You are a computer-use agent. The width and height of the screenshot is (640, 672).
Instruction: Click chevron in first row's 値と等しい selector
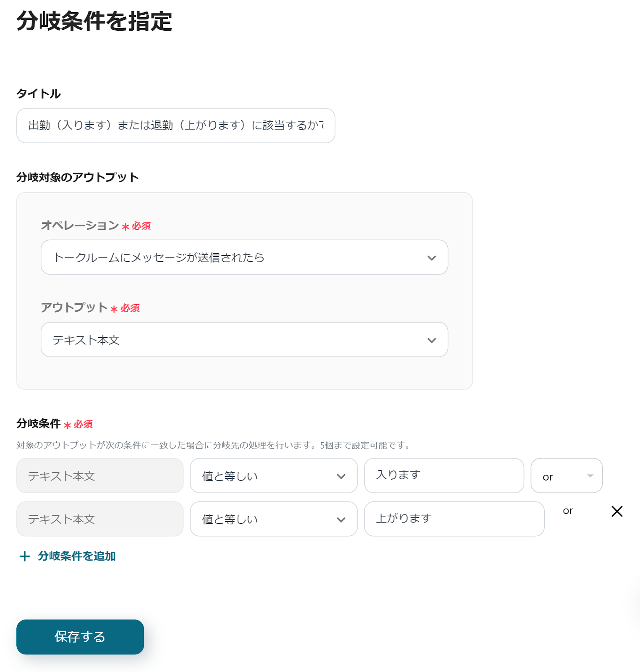coord(341,476)
